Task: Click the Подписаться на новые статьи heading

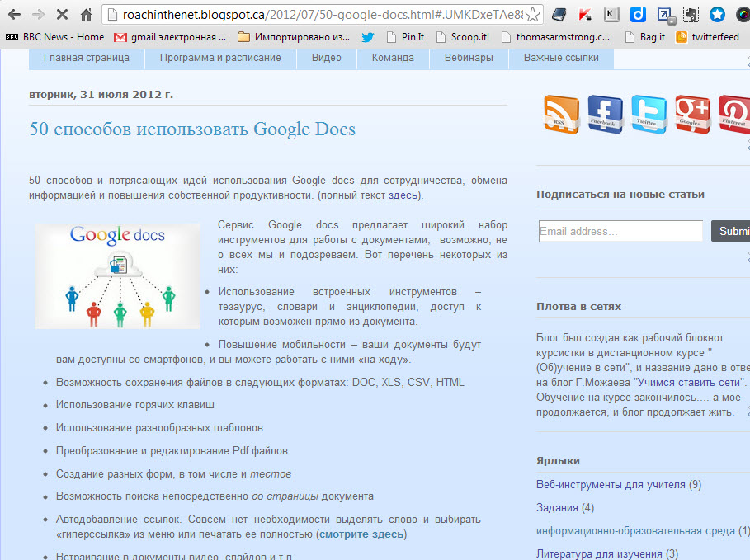Action: (620, 194)
